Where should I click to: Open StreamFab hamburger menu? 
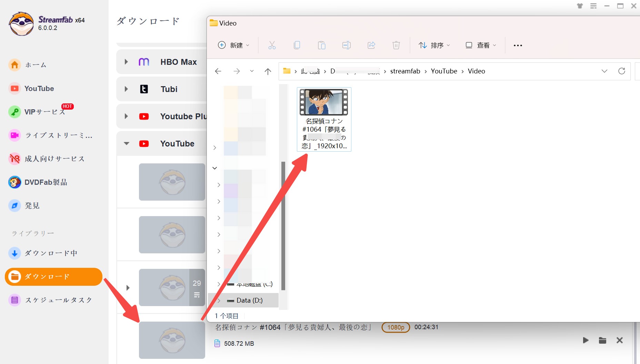(x=593, y=6)
